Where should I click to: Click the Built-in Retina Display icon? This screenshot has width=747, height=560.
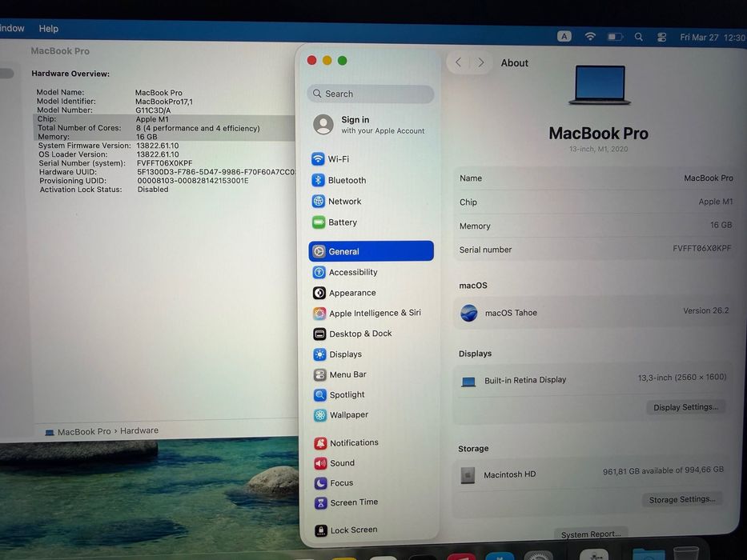tap(468, 382)
